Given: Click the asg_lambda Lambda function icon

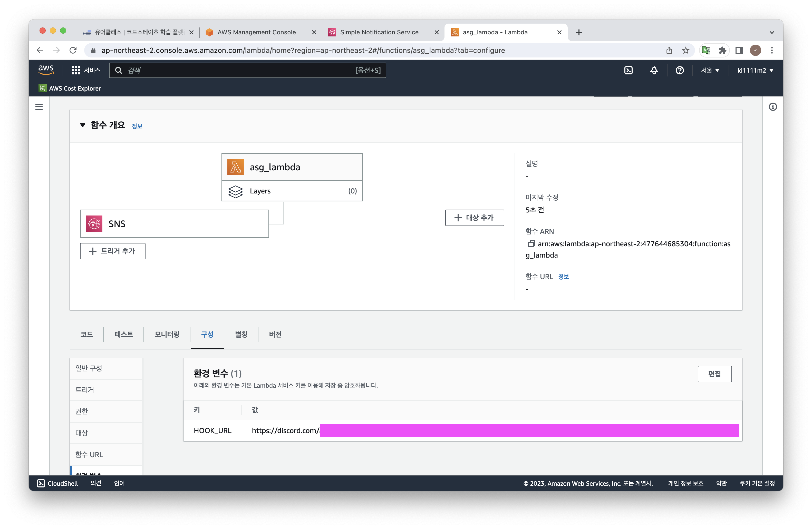Looking at the screenshot, I should pyautogui.click(x=235, y=167).
